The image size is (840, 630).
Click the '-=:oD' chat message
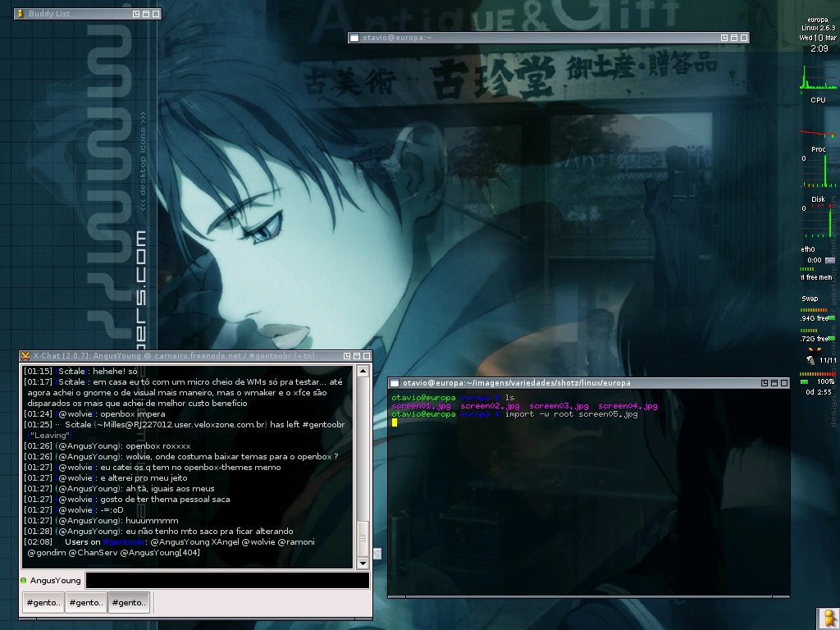click(112, 510)
